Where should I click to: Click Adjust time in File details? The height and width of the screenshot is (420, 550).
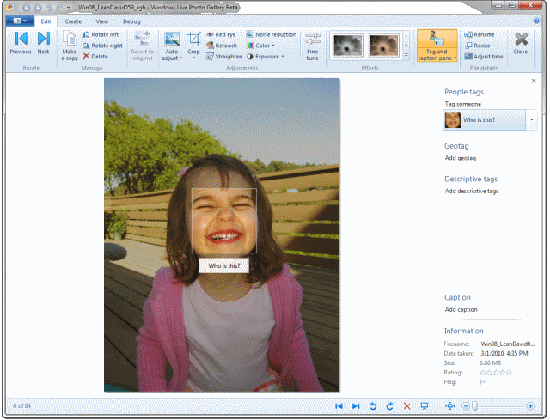pos(483,56)
